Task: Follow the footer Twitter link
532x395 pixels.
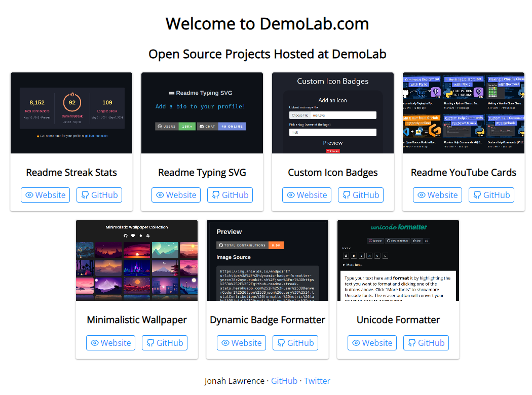Action: [x=317, y=381]
